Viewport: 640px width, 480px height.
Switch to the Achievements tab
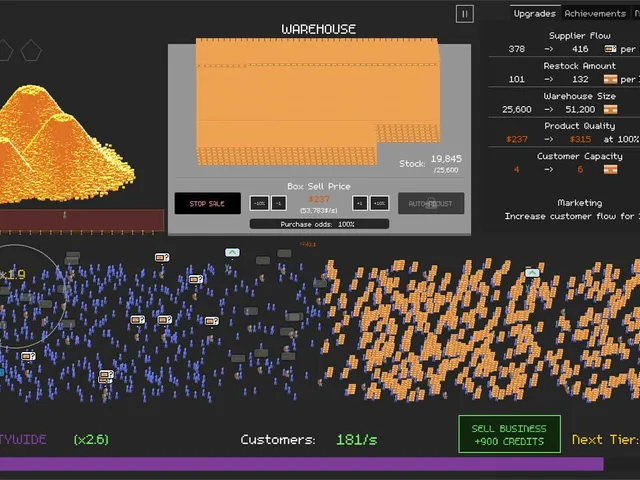point(595,13)
